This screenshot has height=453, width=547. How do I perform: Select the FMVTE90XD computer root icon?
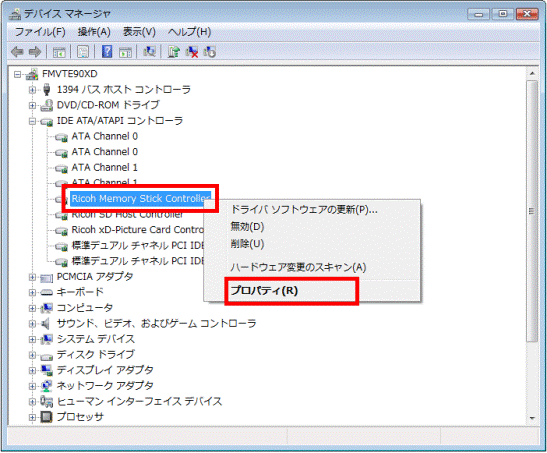(32, 74)
